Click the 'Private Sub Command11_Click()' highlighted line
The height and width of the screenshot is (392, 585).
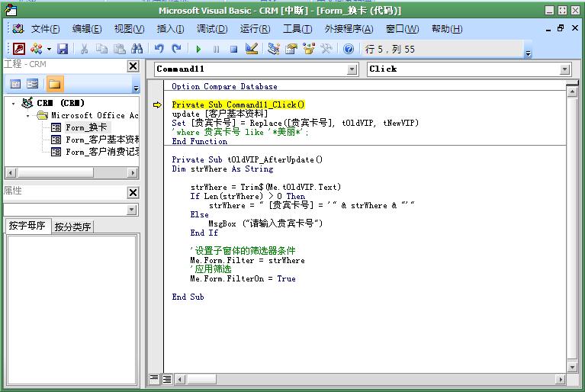pos(238,104)
